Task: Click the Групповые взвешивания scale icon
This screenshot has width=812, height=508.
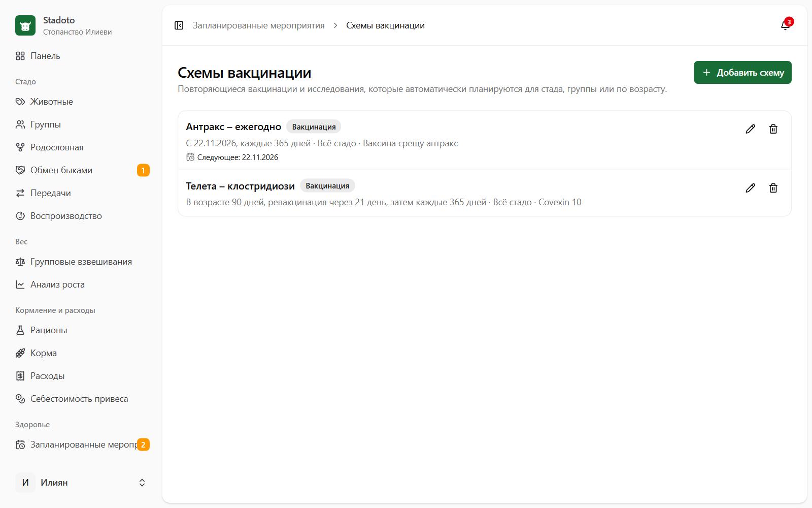Action: [20, 262]
